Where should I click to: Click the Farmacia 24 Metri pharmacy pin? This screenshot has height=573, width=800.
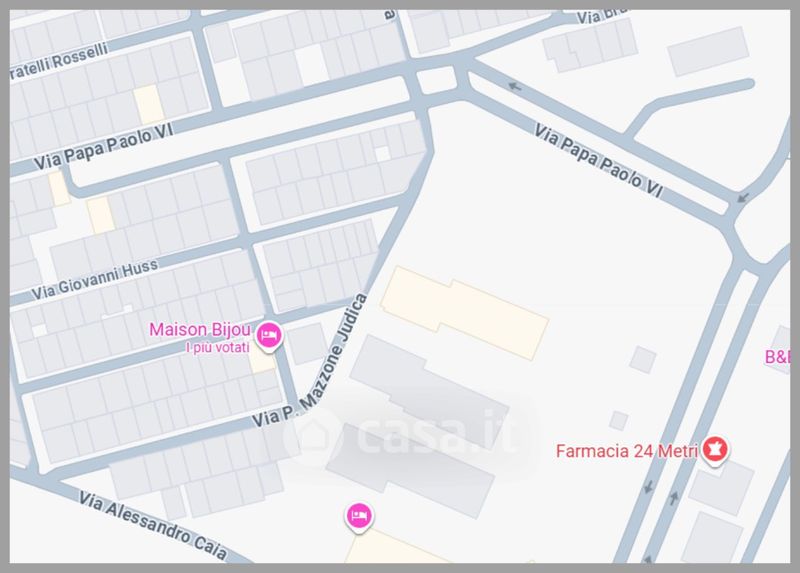click(x=715, y=451)
